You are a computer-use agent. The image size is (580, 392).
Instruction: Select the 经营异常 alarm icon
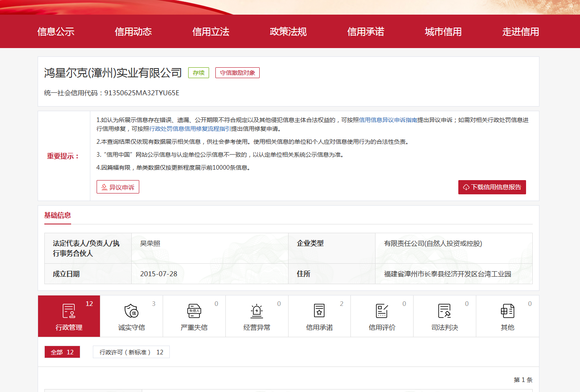(x=257, y=311)
